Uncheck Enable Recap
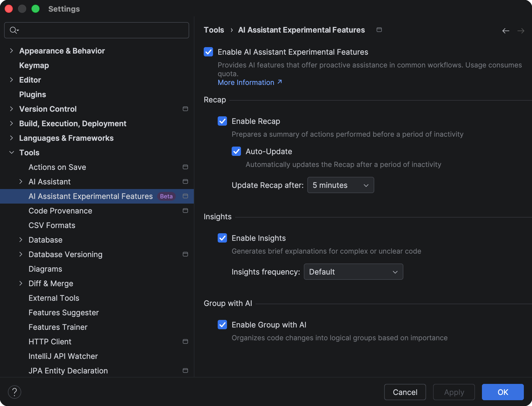Screen dimensions: 532x406 pyautogui.click(x=222, y=121)
